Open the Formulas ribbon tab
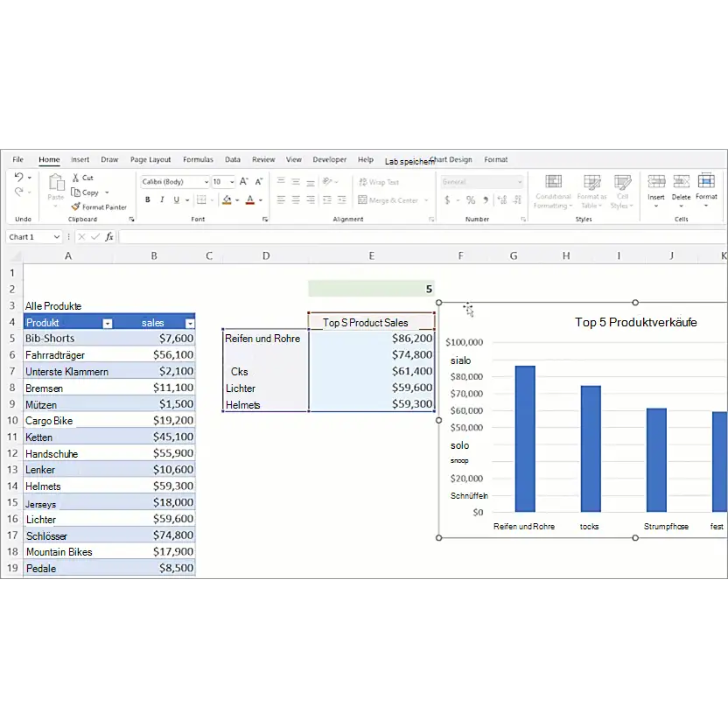The height and width of the screenshot is (728, 728). (198, 159)
